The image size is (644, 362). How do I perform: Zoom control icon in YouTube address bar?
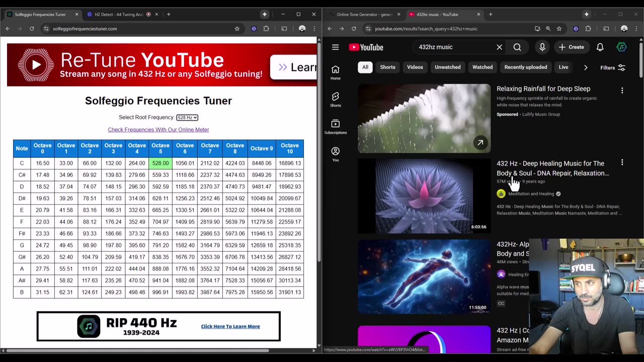[x=548, y=29]
